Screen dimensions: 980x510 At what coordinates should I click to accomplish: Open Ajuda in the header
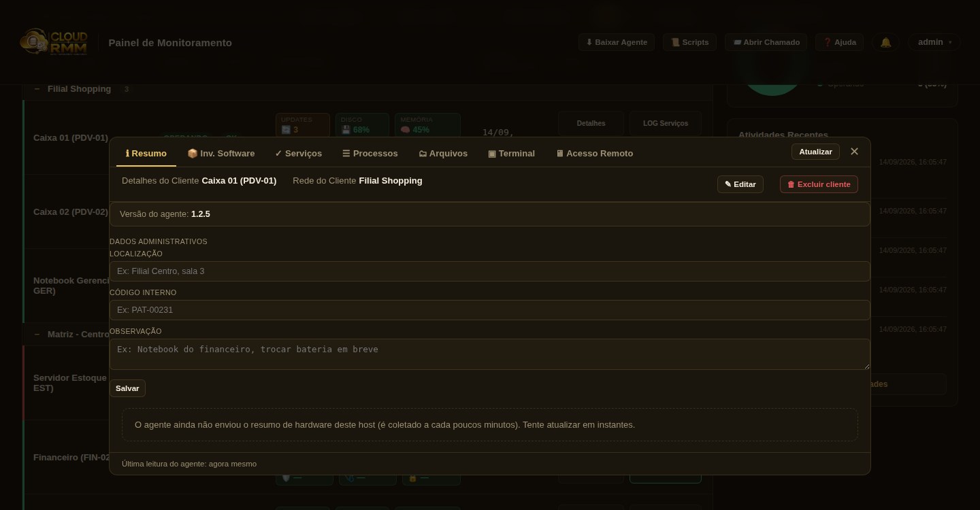click(x=840, y=42)
